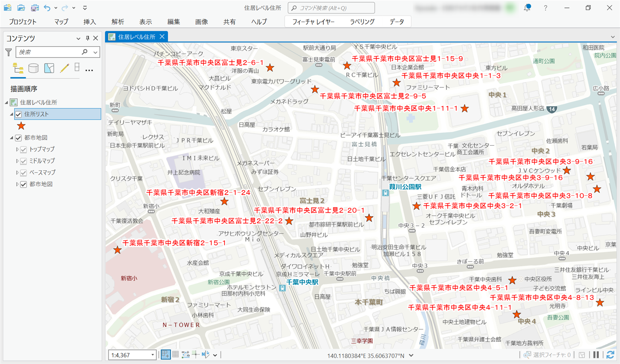Image resolution: width=620 pixels, height=364 pixels.
Task: Expand the ベースマップ layer group
Action: coord(17,172)
